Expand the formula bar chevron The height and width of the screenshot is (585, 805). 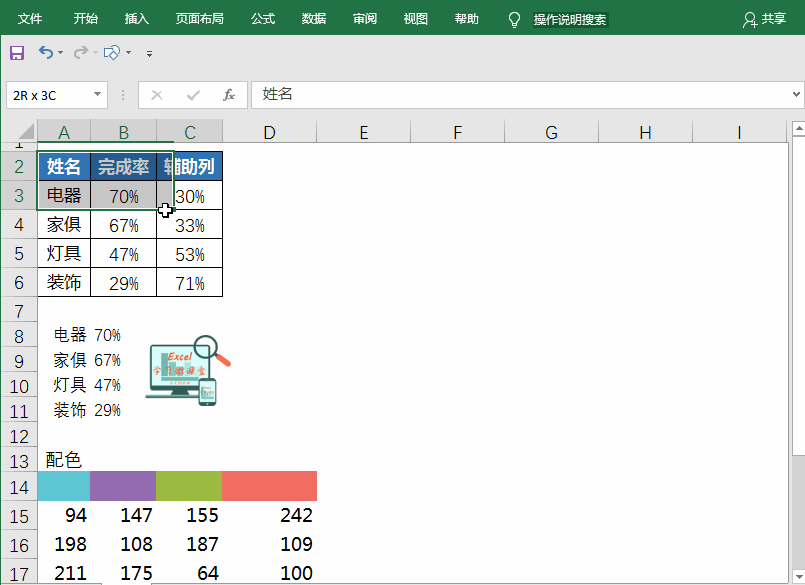click(796, 95)
